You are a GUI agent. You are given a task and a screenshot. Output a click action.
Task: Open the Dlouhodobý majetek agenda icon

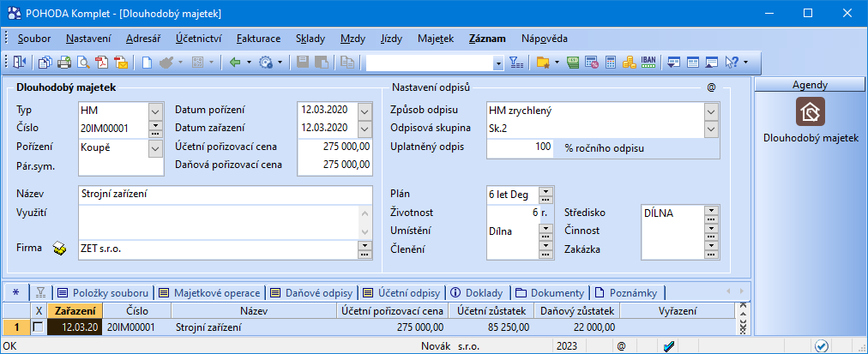[811, 111]
